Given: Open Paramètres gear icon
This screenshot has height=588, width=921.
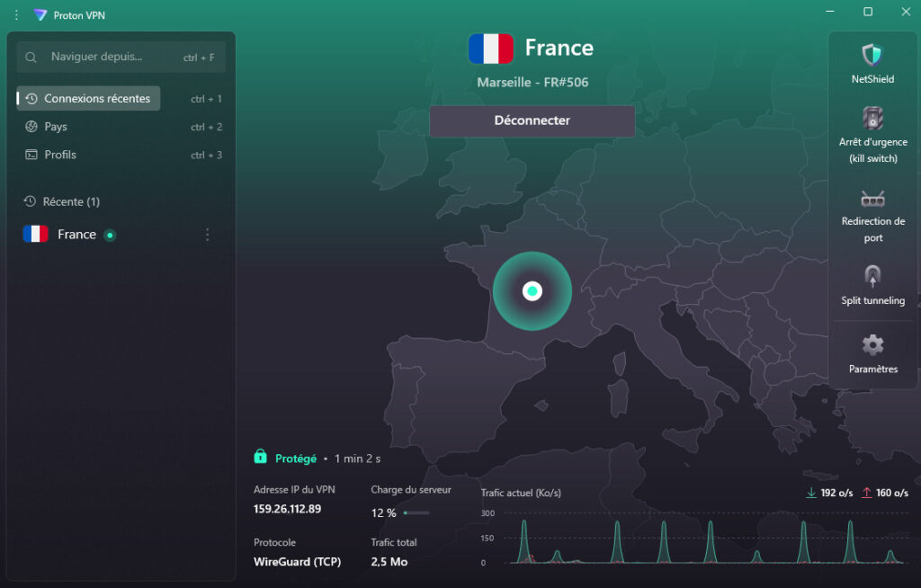Looking at the screenshot, I should (x=872, y=344).
